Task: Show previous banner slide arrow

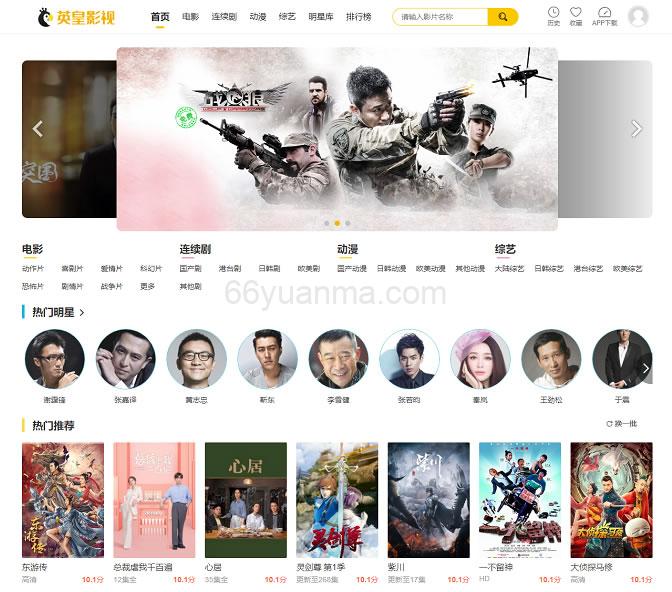Action: [x=38, y=129]
